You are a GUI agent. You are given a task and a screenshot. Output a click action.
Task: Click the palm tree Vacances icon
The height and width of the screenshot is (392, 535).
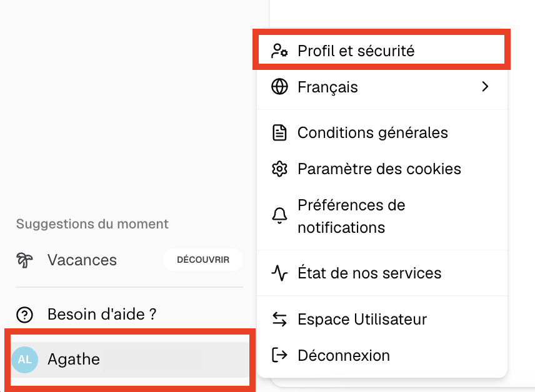(25, 260)
